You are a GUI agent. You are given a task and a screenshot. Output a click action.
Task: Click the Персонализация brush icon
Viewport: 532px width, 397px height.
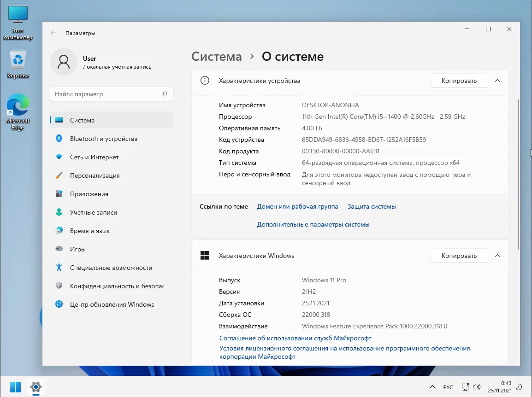coord(59,175)
